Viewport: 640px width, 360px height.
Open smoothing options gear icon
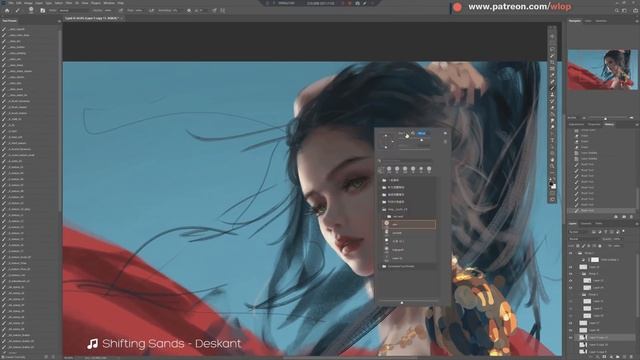tap(189, 10)
